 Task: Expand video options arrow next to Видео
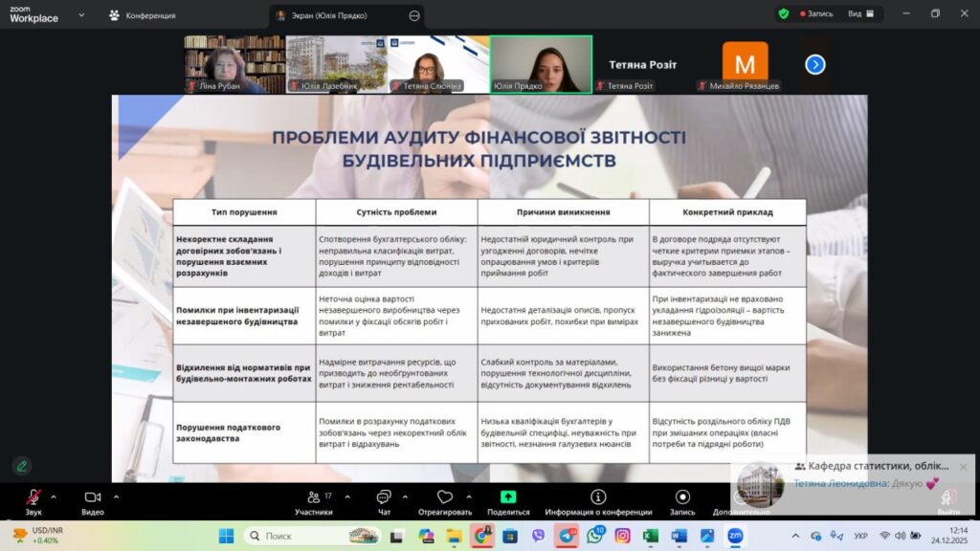point(117,496)
